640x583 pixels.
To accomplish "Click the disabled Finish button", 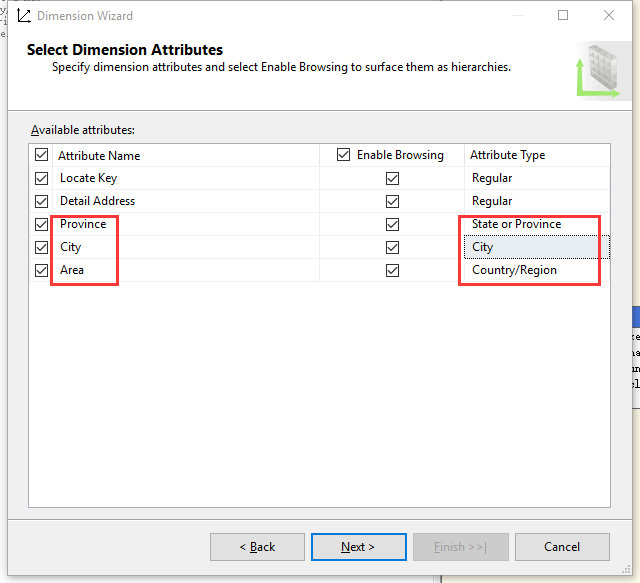I will [460, 547].
